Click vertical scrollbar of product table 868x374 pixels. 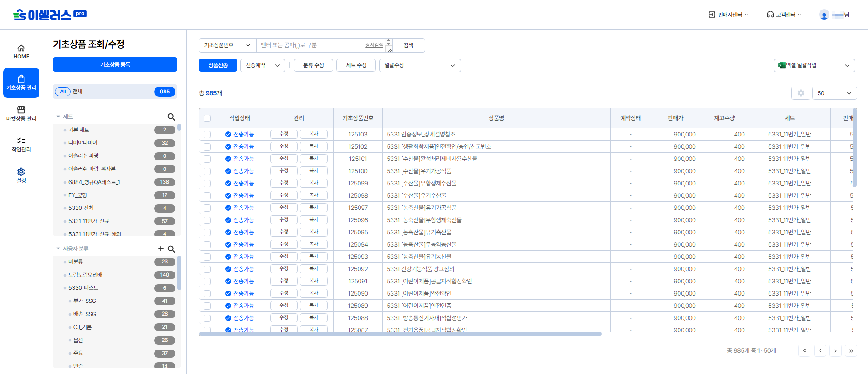pyautogui.click(x=855, y=148)
